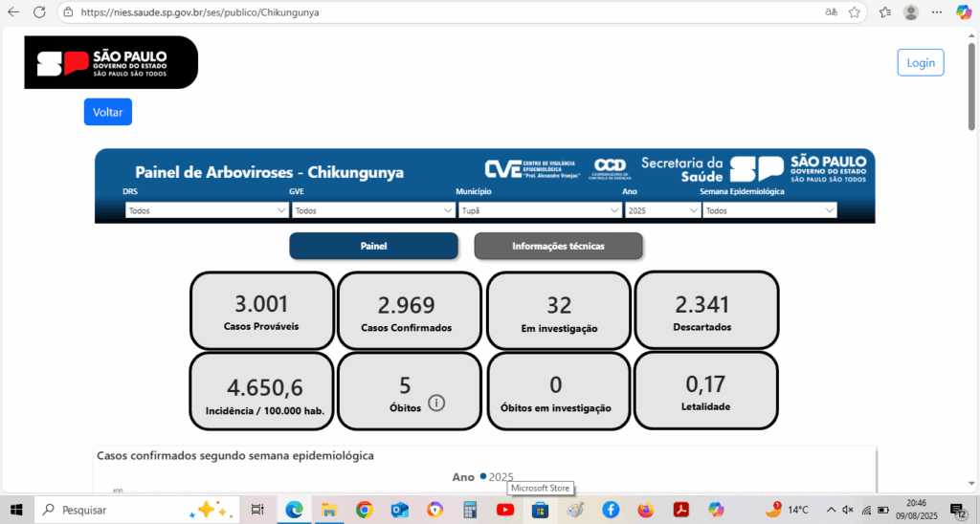The height and width of the screenshot is (524, 980).
Task: Open Outlook from the taskbar
Action: (x=399, y=510)
